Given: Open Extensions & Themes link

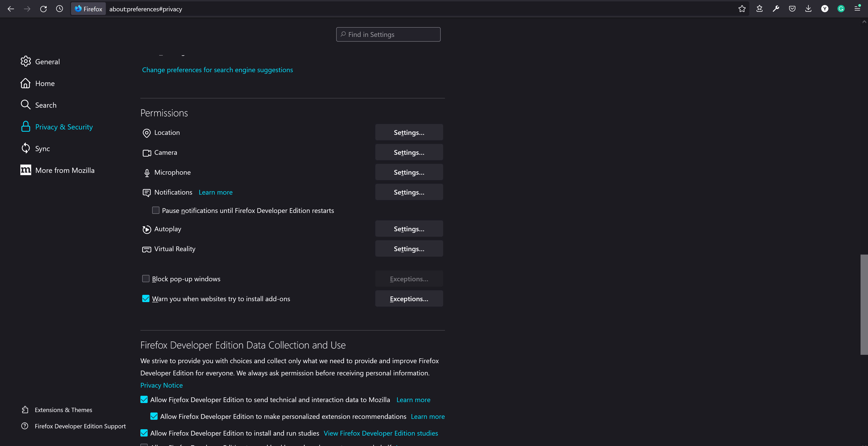Looking at the screenshot, I should pos(63,410).
